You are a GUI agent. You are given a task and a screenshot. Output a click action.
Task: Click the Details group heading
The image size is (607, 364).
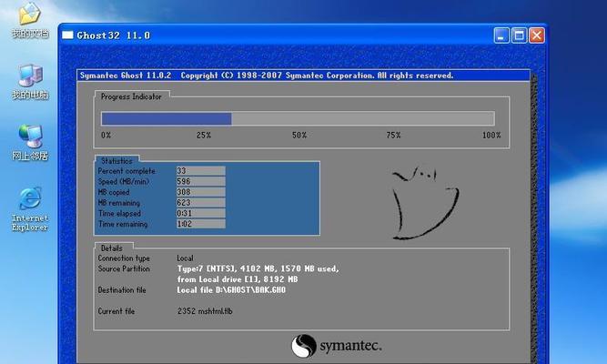pos(112,248)
